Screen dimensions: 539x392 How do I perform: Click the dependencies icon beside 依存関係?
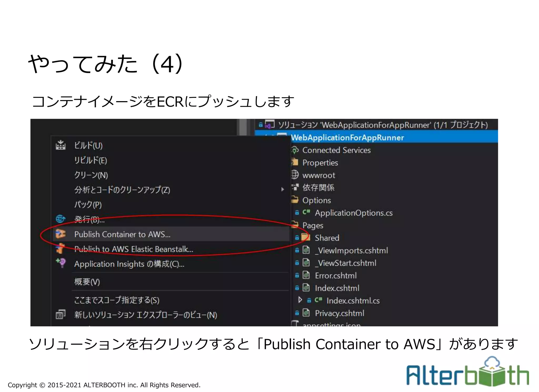(x=295, y=187)
